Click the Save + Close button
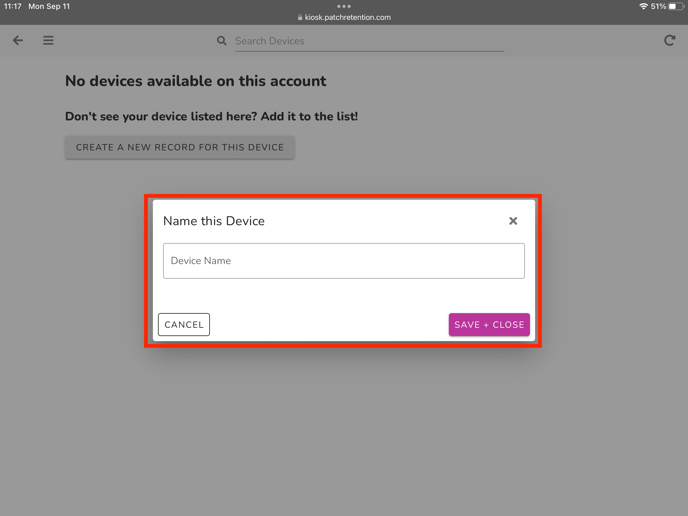This screenshot has height=516, width=688. (489, 324)
